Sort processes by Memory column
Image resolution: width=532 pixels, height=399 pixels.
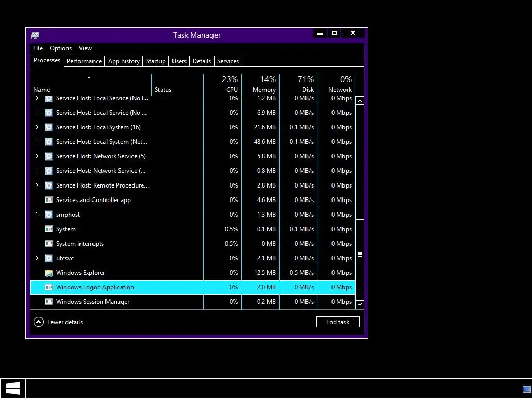click(260, 85)
